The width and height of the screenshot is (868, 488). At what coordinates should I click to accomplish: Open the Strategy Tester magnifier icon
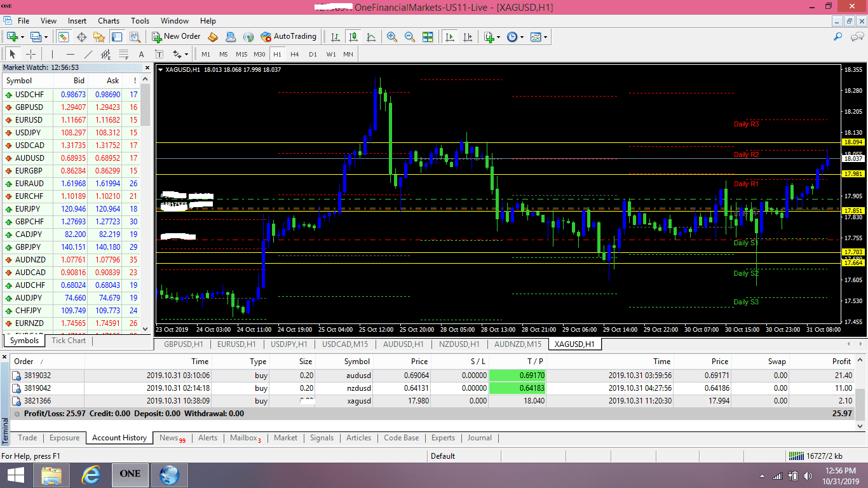pyautogui.click(x=135, y=37)
